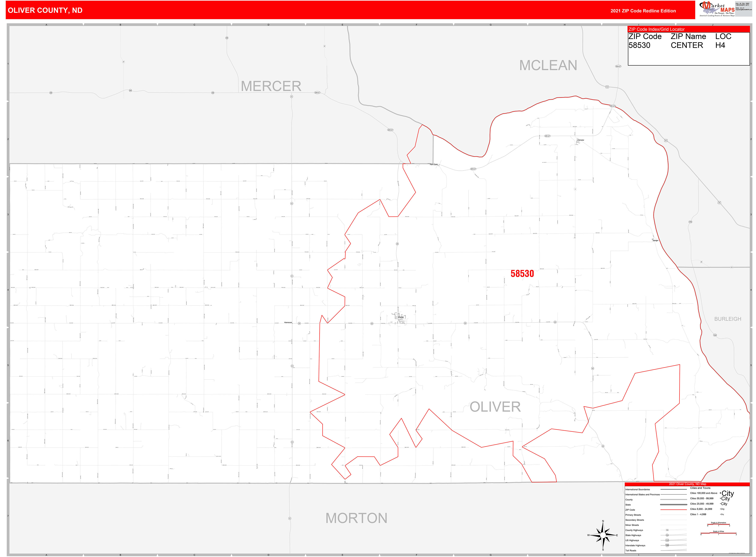Click the red 58530 label on map
The width and height of the screenshot is (756, 557).
coord(522,273)
